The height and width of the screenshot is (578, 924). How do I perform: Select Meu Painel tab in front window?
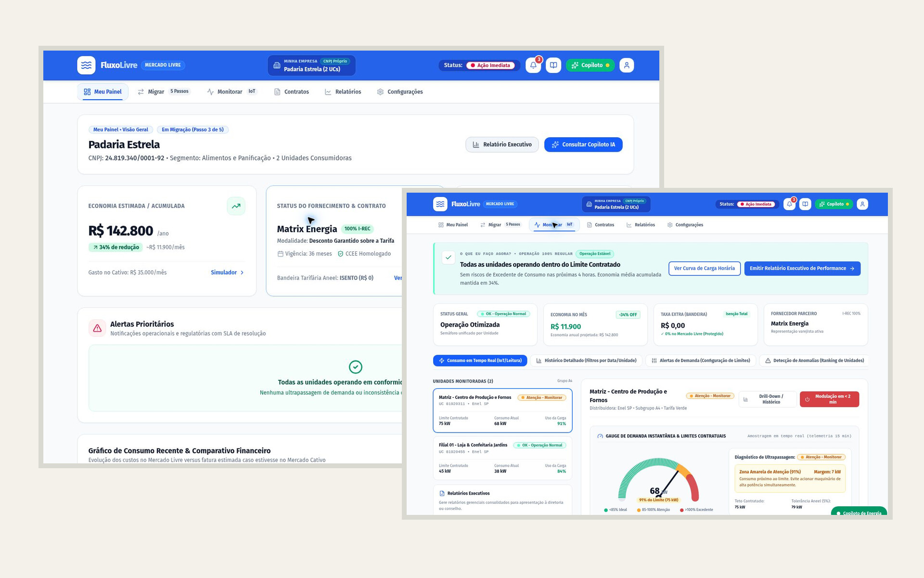(453, 225)
